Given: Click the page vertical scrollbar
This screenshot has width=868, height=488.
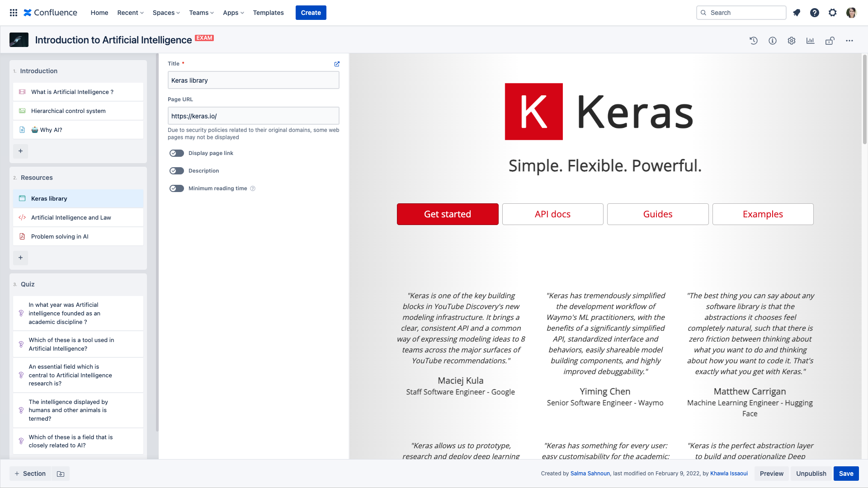Looking at the screenshot, I should [x=865, y=99].
